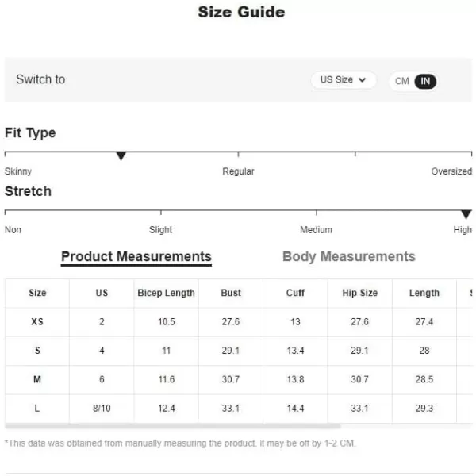Viewport: 476px width, 476px height.
Task: Select the Product Measurements tab
Action: click(x=136, y=256)
